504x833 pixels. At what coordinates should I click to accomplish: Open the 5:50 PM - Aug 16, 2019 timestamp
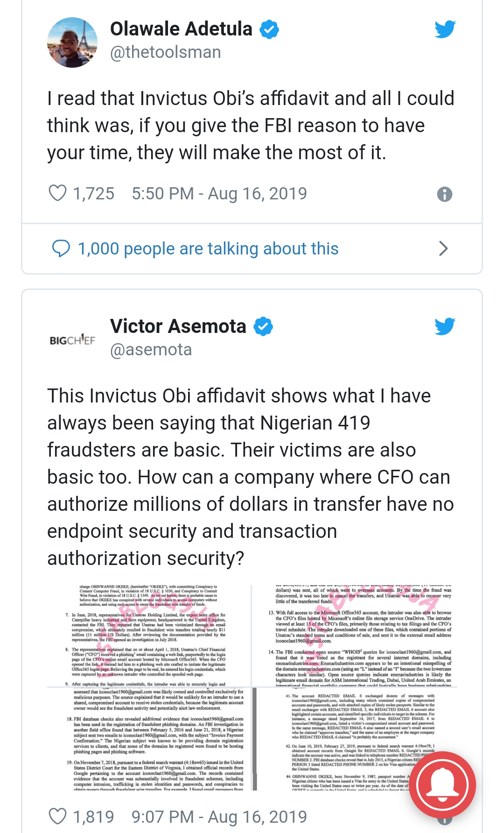point(219,193)
